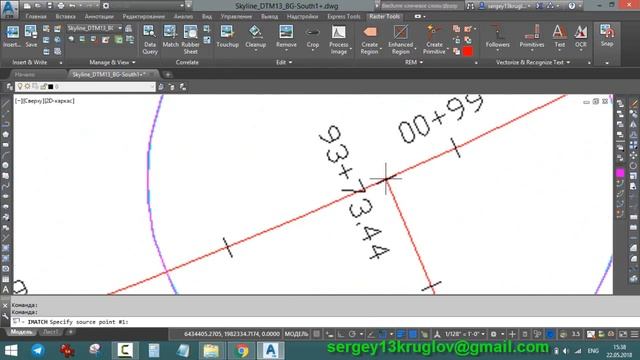Image resolution: width=640 pixels, height=360 pixels.
Task: Click File Explorer icon in the taskbar
Action: click(211, 350)
